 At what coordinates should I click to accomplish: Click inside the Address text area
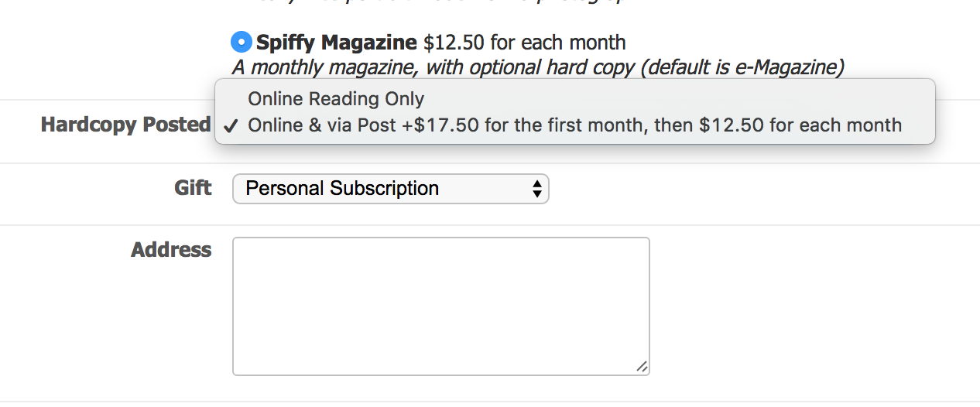[440, 306]
